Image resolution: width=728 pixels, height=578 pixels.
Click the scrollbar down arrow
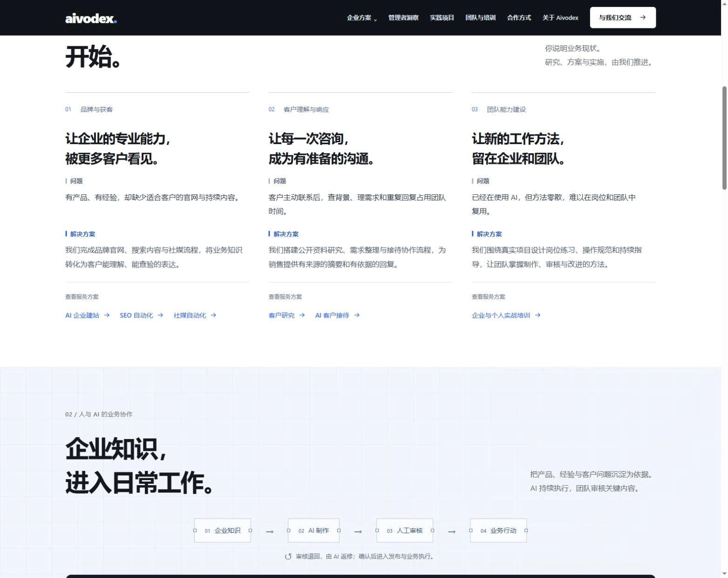(x=724, y=574)
